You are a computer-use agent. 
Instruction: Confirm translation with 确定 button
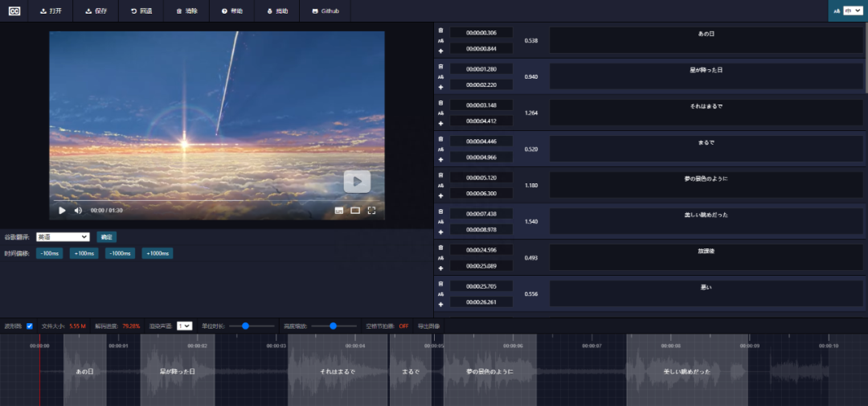(x=106, y=237)
